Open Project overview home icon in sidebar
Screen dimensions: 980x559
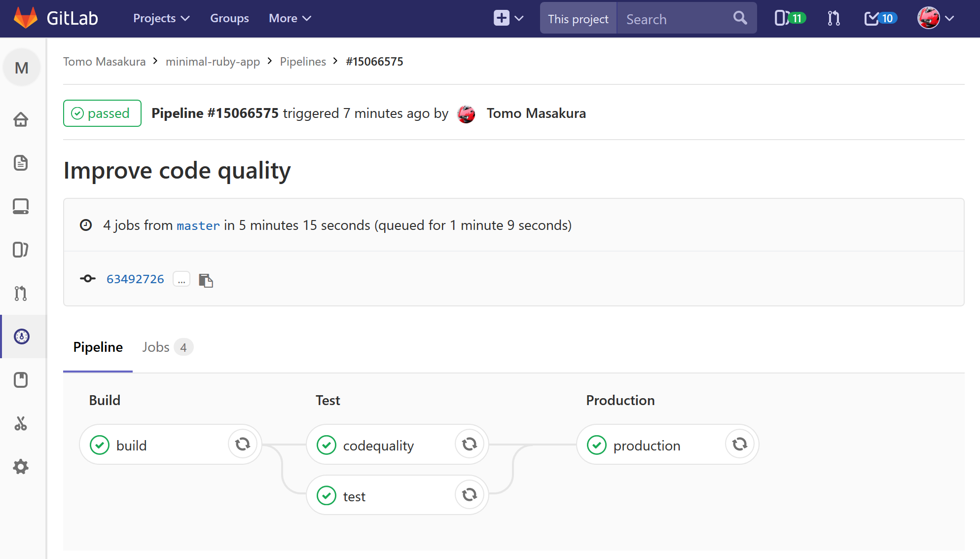21,119
